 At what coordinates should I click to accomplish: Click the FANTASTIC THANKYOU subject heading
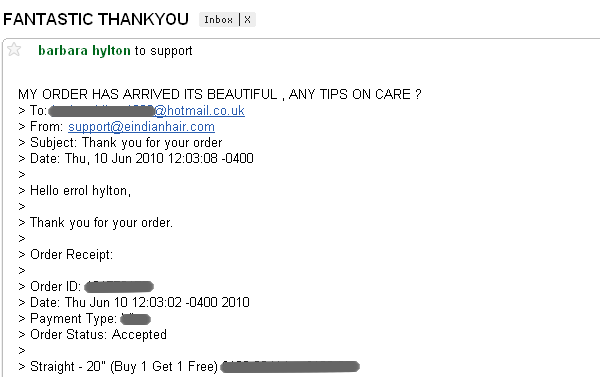tap(96, 19)
